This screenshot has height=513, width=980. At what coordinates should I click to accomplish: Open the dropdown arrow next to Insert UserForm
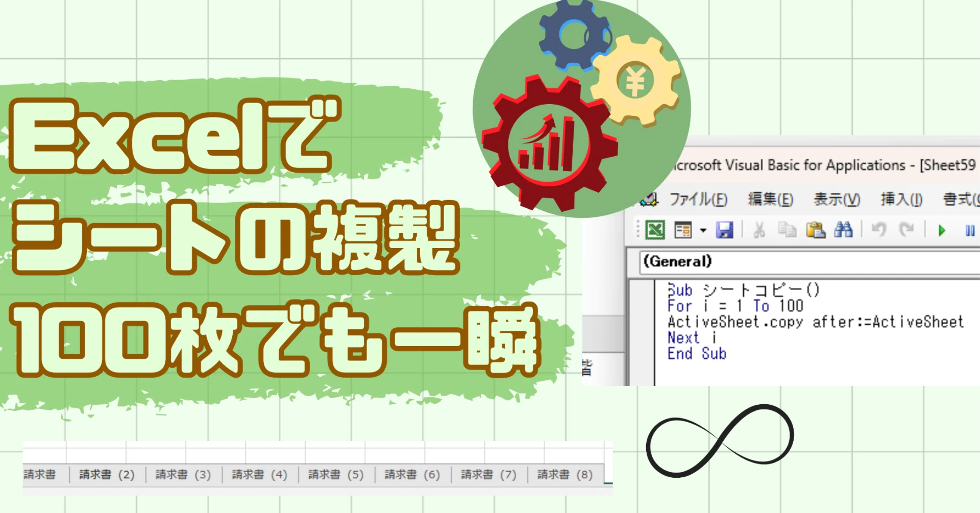[x=703, y=231]
